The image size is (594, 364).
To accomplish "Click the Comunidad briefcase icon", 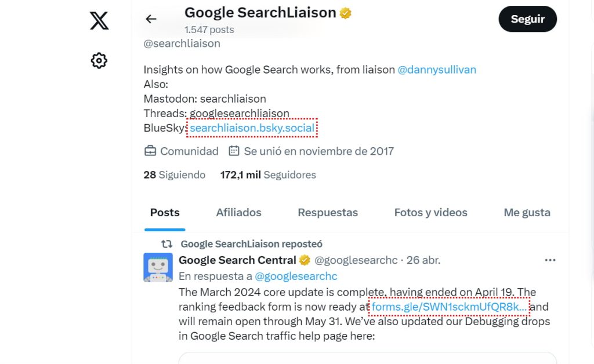I will click(x=150, y=151).
